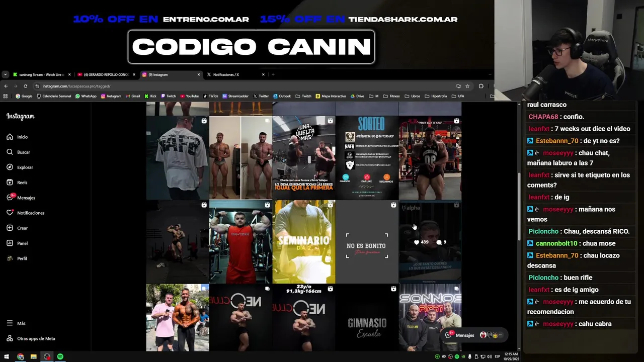Image resolution: width=644 pixels, height=362 pixels.
Task: Open Otras apps de Meta
Action: pos(31,338)
